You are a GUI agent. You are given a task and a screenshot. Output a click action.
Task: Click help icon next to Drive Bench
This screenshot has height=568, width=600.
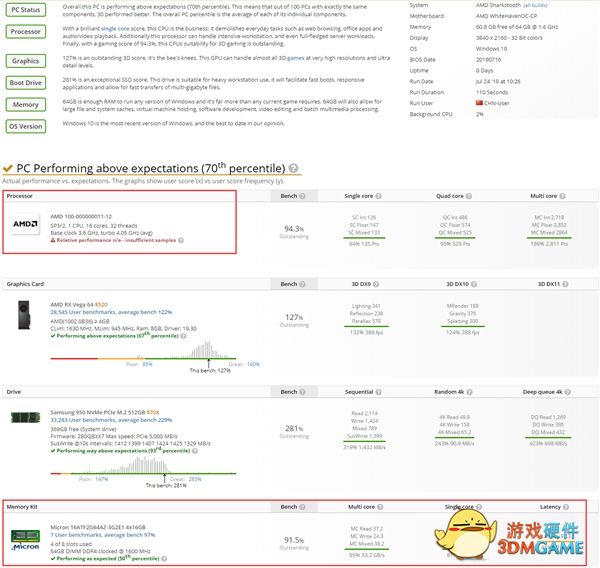coord(302,392)
